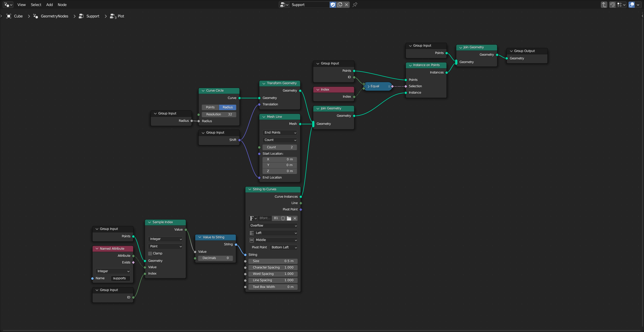
Task: Duplicate the Support node group
Action: tap(340, 5)
